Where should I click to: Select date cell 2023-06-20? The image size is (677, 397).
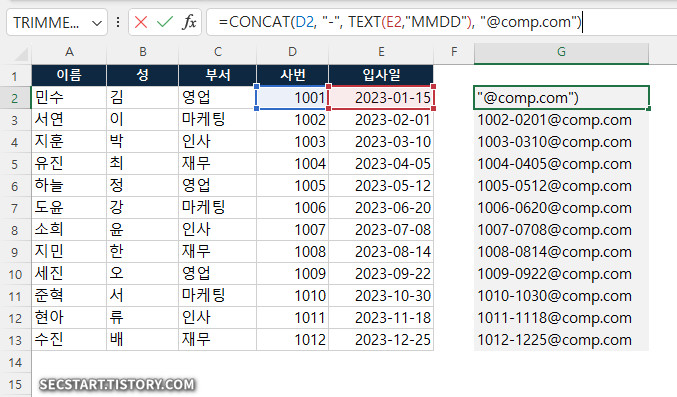(x=381, y=208)
